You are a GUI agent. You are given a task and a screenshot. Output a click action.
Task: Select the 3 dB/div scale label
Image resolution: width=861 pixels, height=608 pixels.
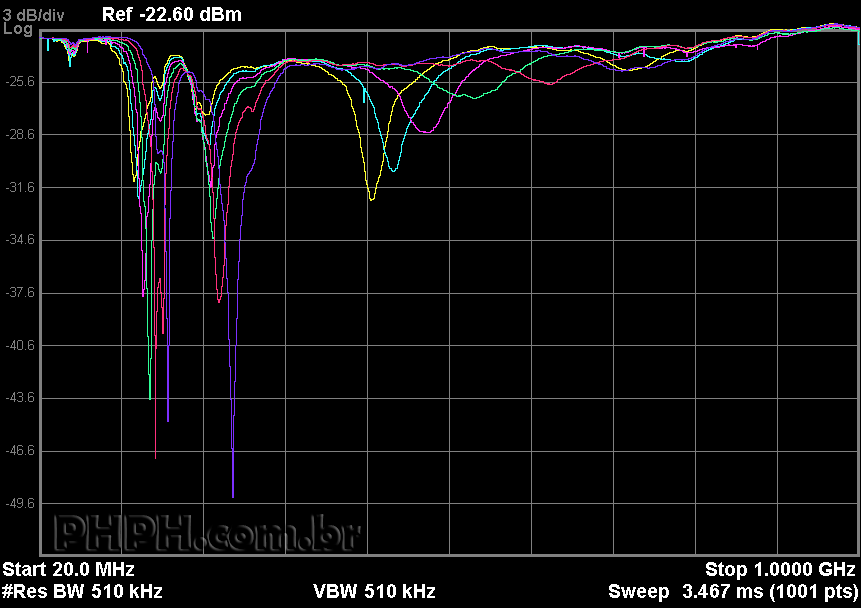pyautogui.click(x=34, y=14)
